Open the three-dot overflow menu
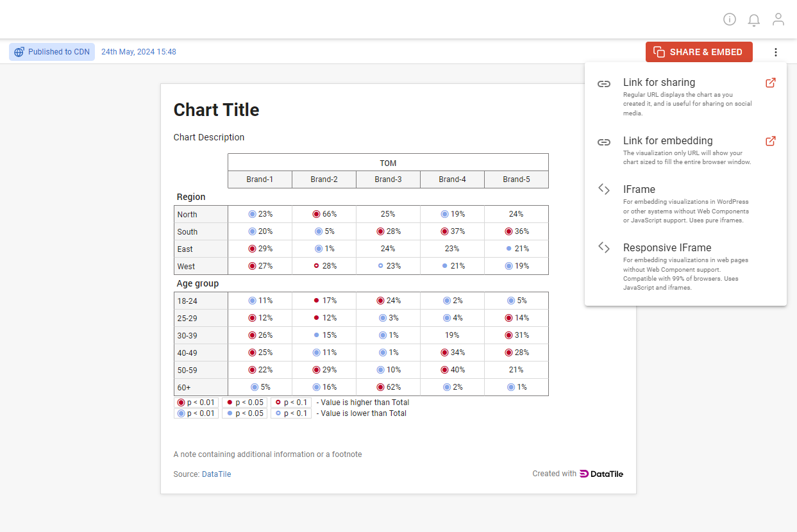This screenshot has height=532, width=797. [776, 52]
